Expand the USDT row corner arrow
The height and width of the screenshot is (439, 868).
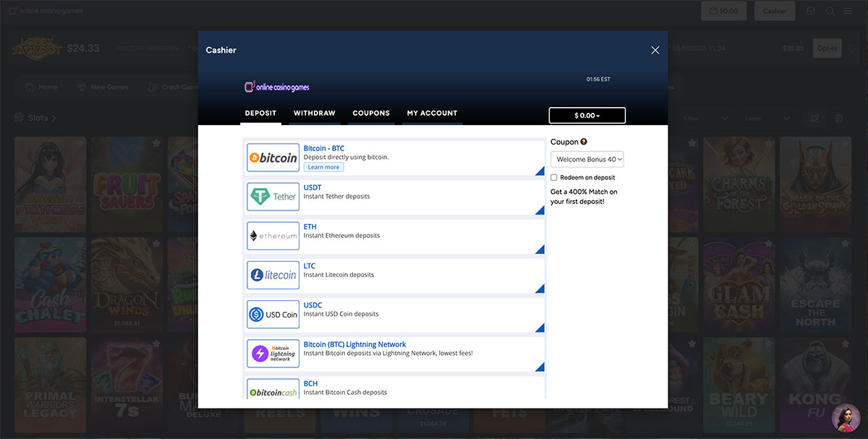(540, 210)
